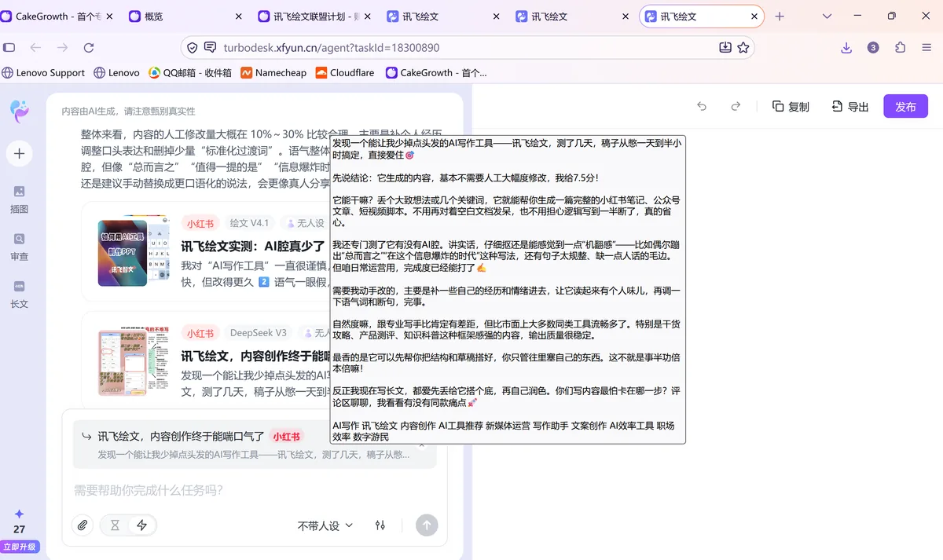943x560 pixels.
Task: Click the plus new-task button in sidebar
Action: (19, 153)
